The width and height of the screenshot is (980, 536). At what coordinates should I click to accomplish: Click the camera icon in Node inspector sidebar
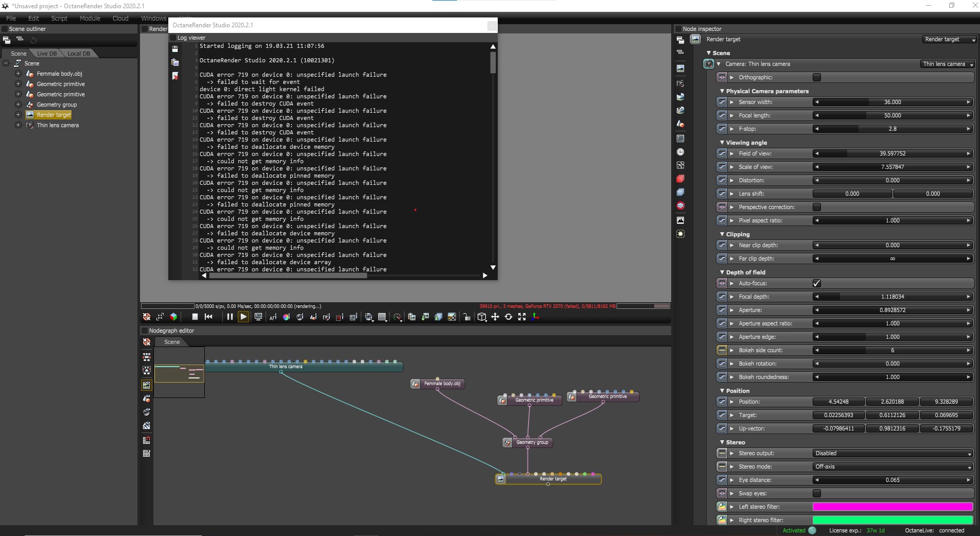[x=680, y=83]
